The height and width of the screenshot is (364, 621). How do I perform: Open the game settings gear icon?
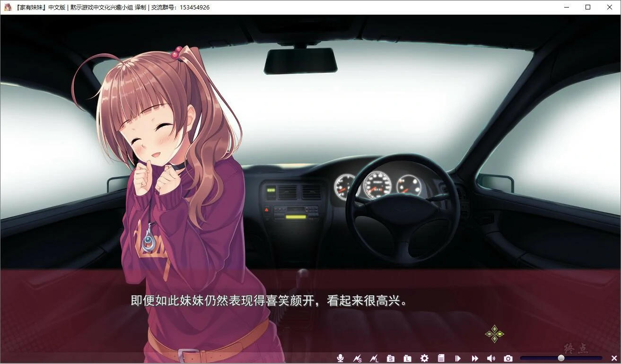tap(425, 358)
